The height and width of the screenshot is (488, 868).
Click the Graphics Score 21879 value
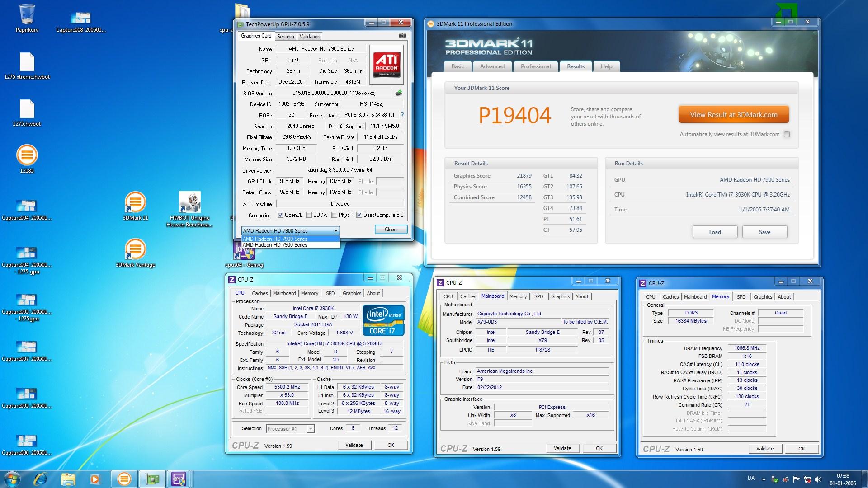click(x=524, y=176)
